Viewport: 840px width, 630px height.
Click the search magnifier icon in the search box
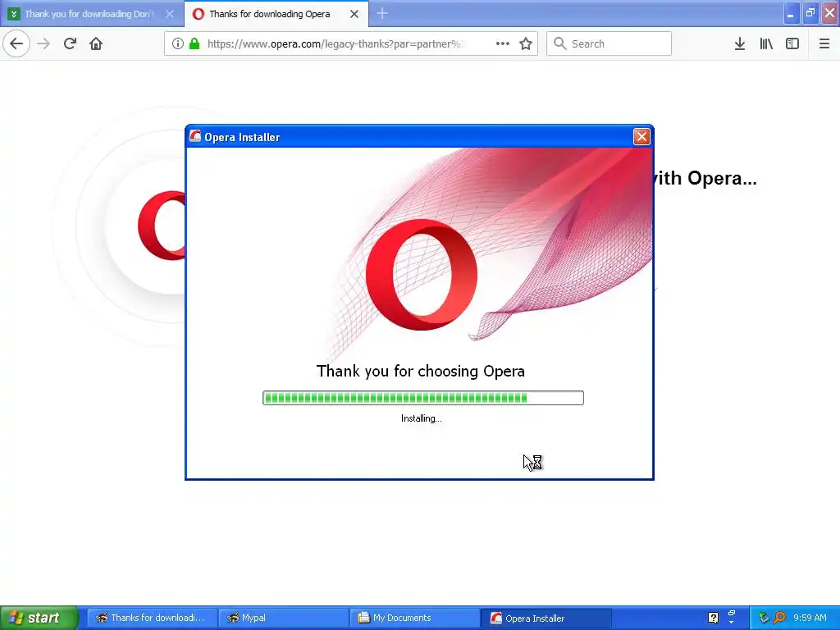tap(559, 43)
